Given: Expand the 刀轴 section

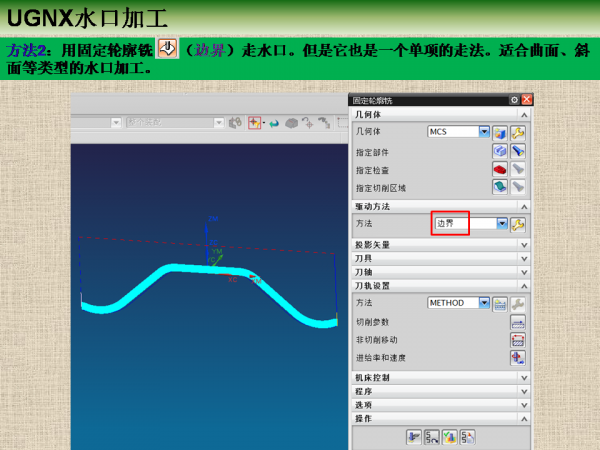Looking at the screenshot, I should pyautogui.click(x=524, y=272).
